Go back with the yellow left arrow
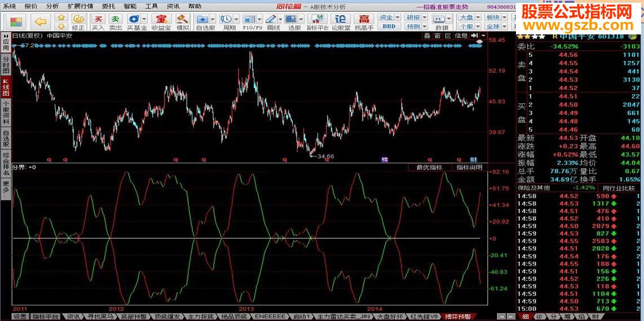The image size is (644, 321). (x=40, y=22)
